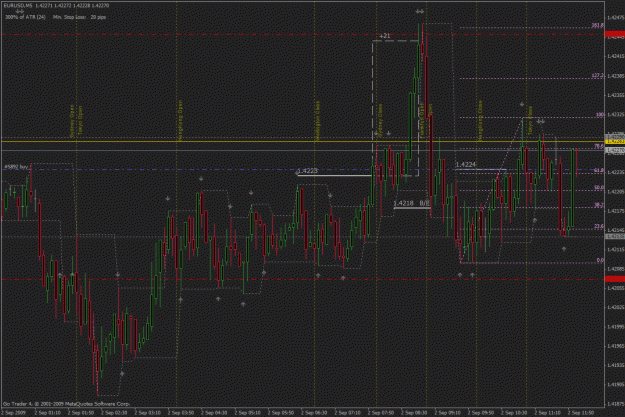625x417 pixels.
Task: Click the upper red price marker on axis
Action: (615, 34)
